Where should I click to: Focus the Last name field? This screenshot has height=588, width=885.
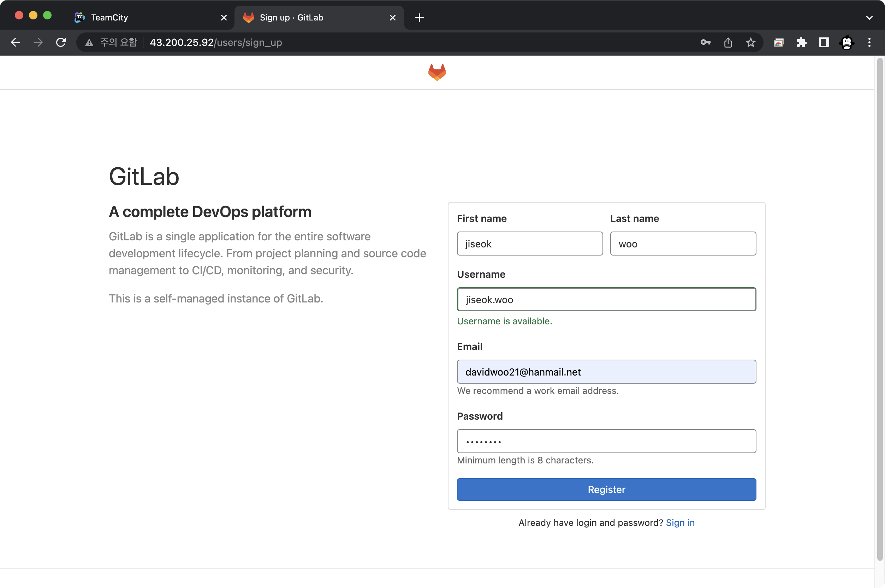pos(683,244)
